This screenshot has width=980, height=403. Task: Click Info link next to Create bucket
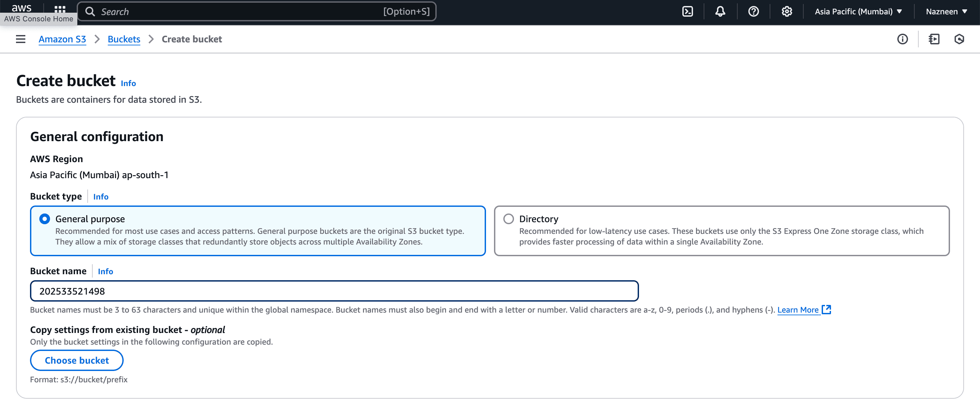click(128, 83)
